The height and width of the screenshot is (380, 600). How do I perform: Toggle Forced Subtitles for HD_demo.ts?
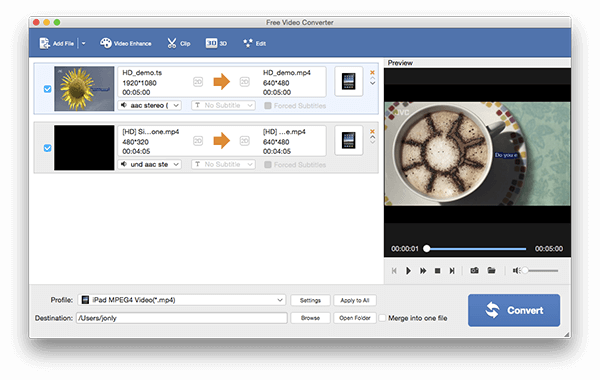pos(268,106)
